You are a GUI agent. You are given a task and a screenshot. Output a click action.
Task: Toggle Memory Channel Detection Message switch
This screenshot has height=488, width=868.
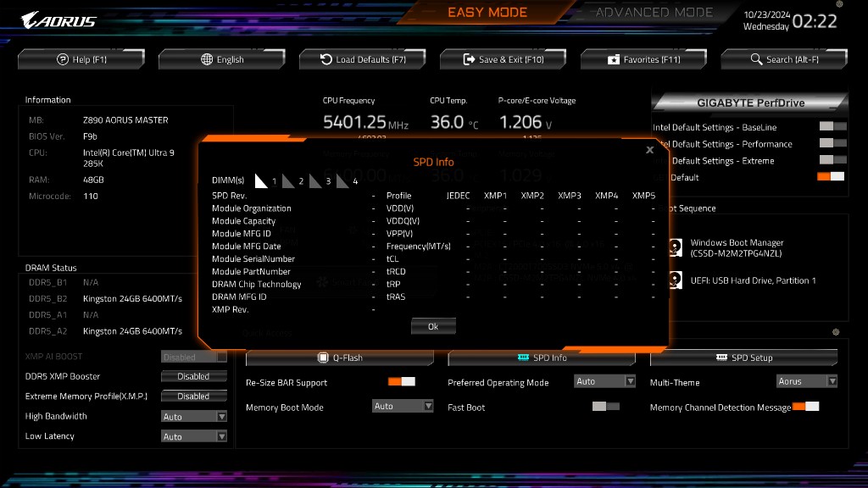coord(805,408)
